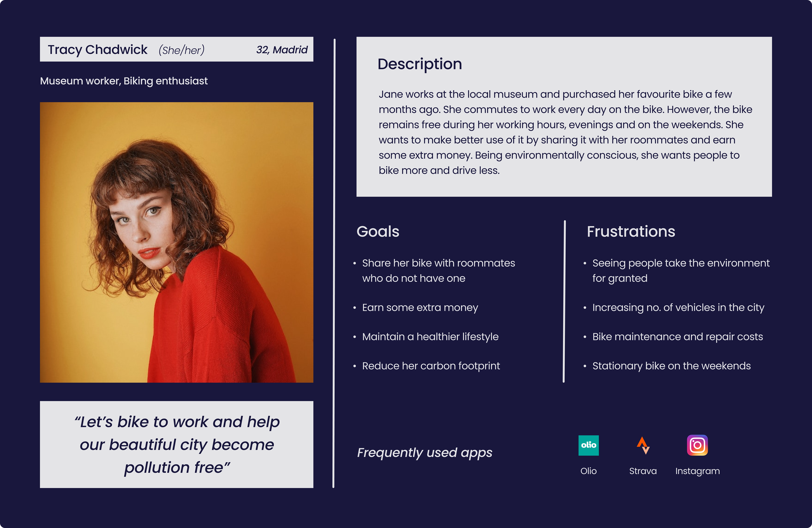This screenshot has width=812, height=528.
Task: Select Reduce her carbon footprint goal
Action: [x=431, y=366]
